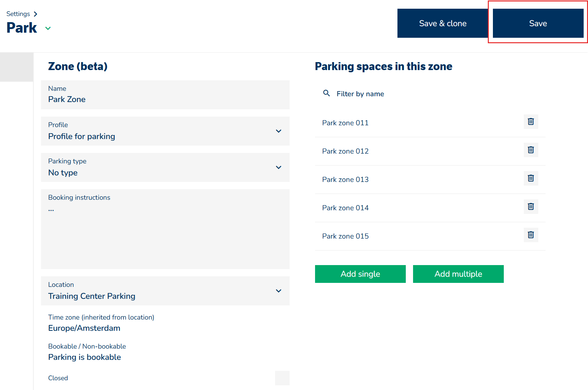Delete Park zone 011 with trash icon

click(531, 122)
